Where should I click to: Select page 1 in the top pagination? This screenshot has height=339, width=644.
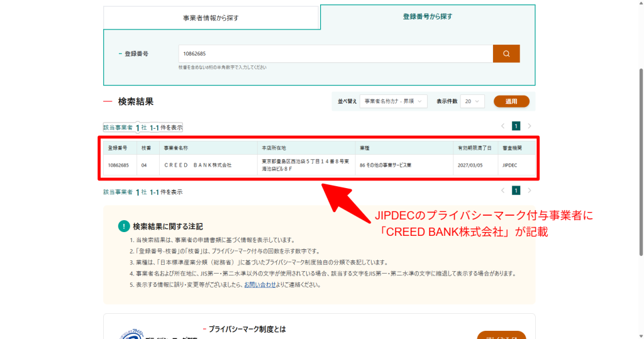[516, 126]
